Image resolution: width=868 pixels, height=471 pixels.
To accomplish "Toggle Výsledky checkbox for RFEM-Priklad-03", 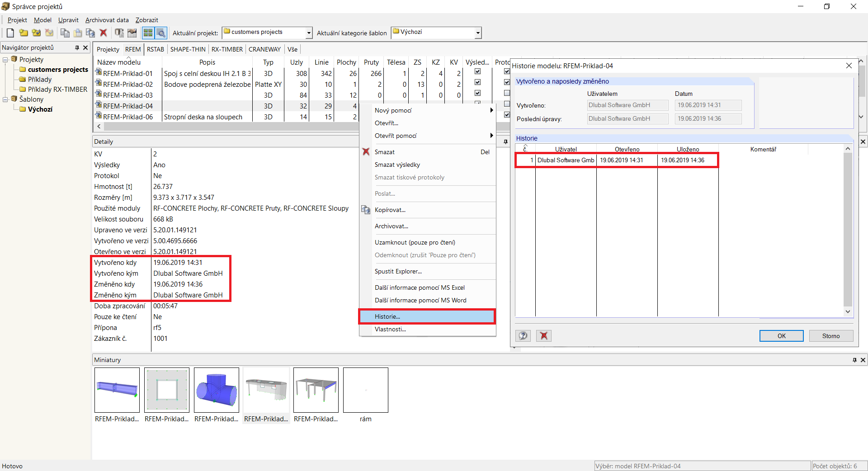I will [477, 93].
